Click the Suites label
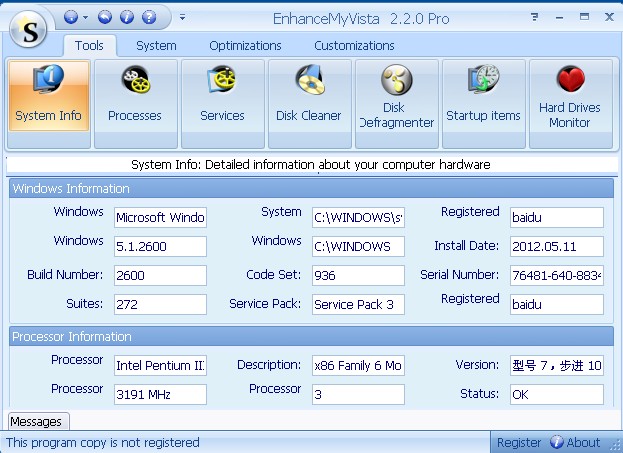The height and width of the screenshot is (453, 623). tap(85, 304)
